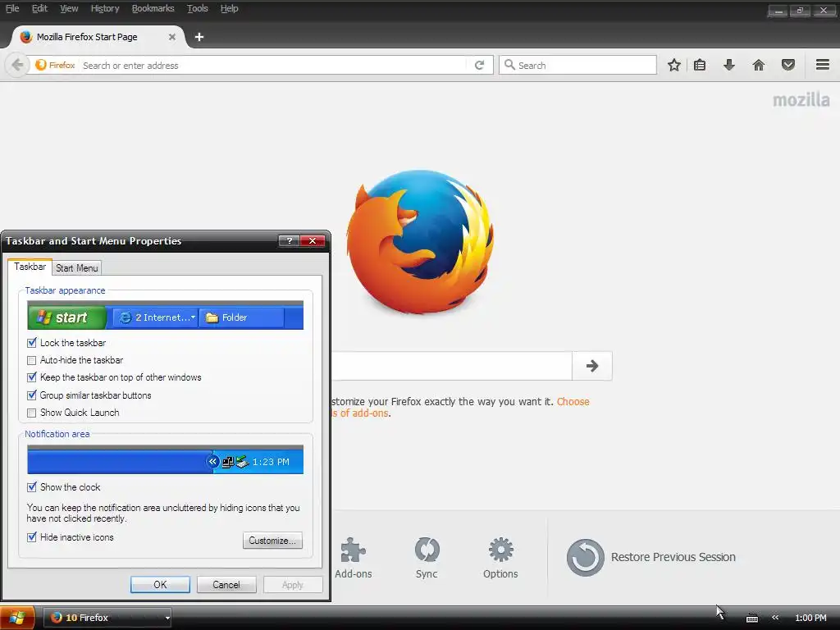Click the Taskbar appearance preview image
The width and height of the screenshot is (840, 630).
[x=165, y=315]
